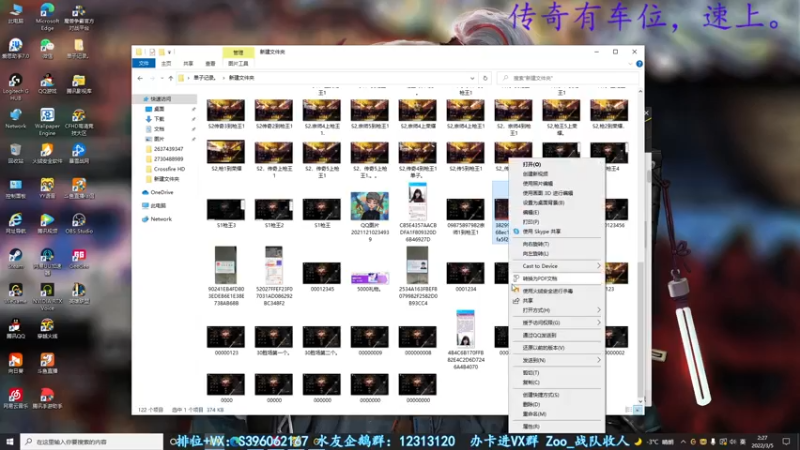This screenshot has width=800, height=450.
Task: Select This PC (此电脑) in sidebar
Action: pyautogui.click(x=158, y=206)
